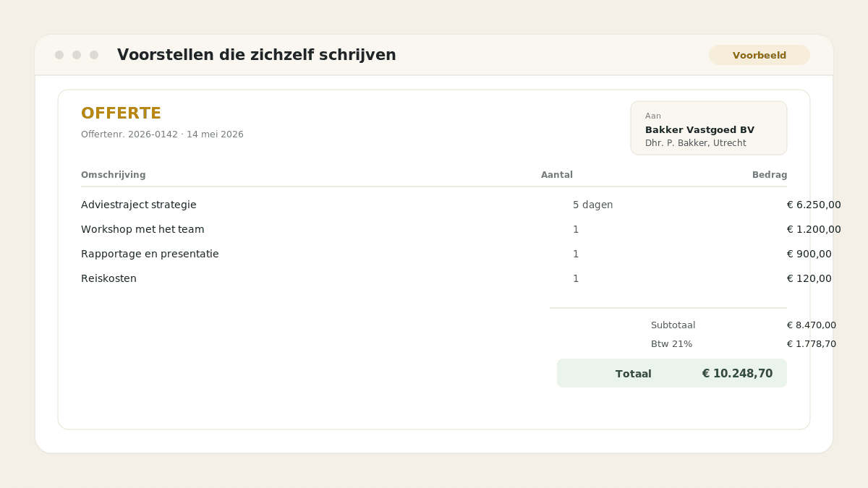This screenshot has width=868, height=488.
Task: Select the OFFERTE title
Action: tap(121, 114)
